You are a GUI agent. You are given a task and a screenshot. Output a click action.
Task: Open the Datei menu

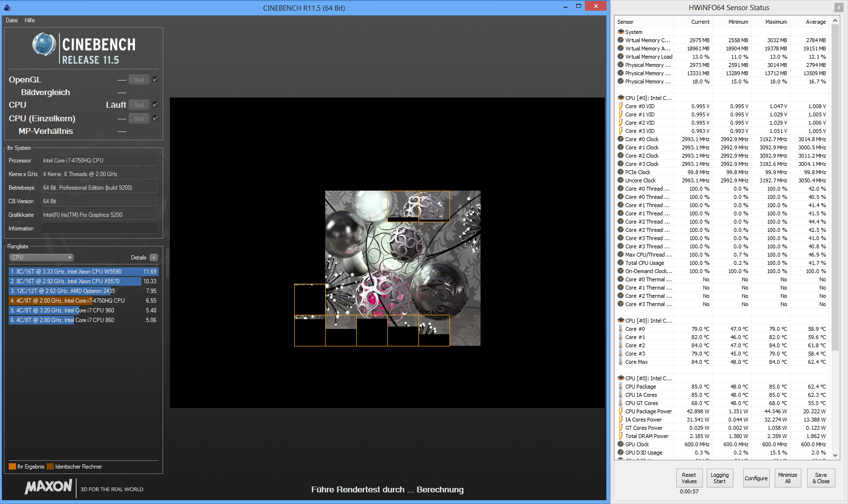[x=12, y=20]
